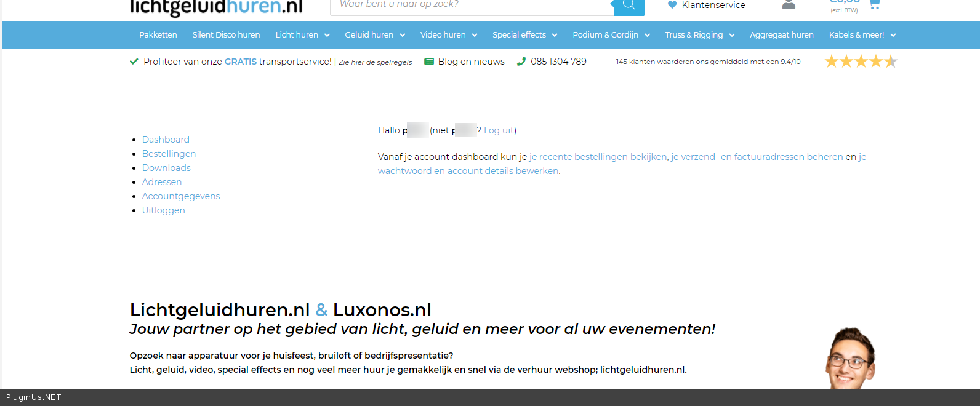Open the Video huren menu label

[x=443, y=35]
